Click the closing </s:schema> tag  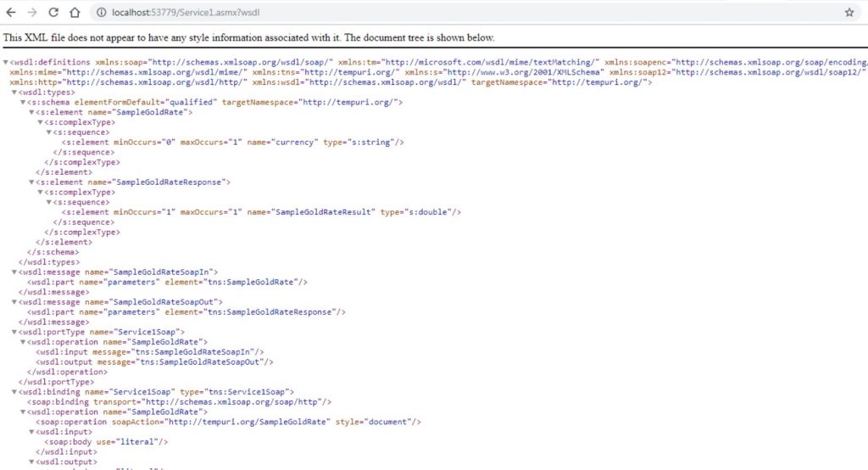tap(53, 252)
